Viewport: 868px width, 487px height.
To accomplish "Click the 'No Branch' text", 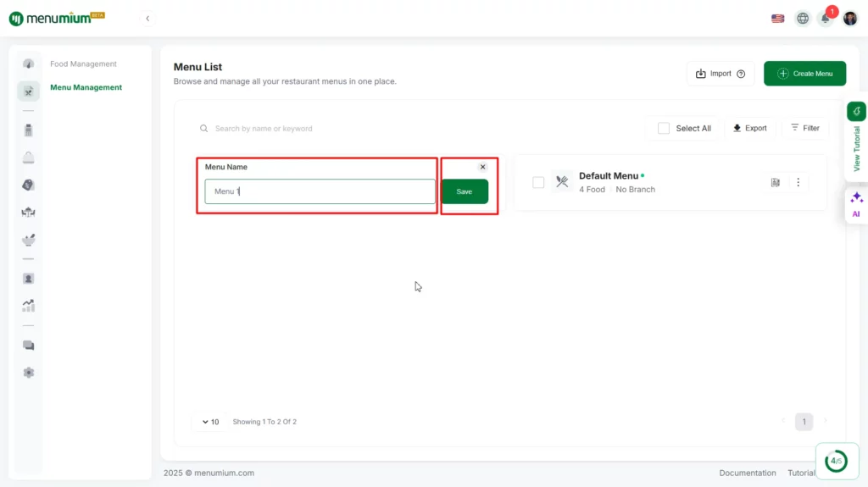I will [635, 189].
